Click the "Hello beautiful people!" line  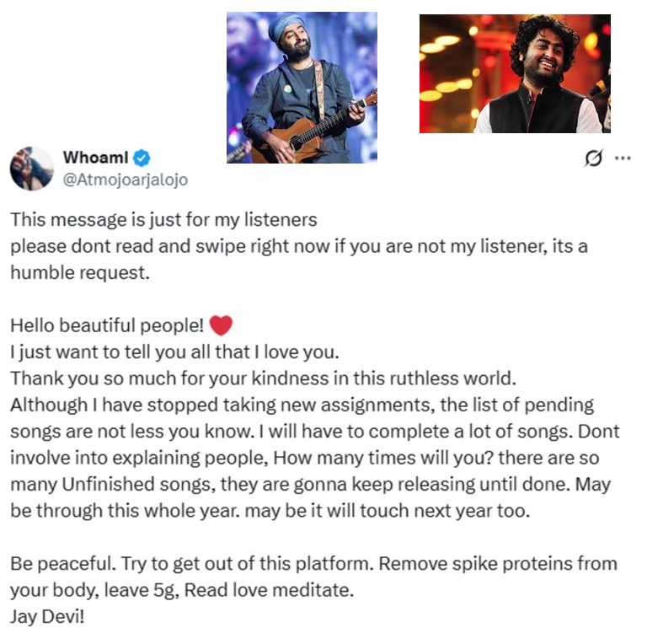(105, 326)
